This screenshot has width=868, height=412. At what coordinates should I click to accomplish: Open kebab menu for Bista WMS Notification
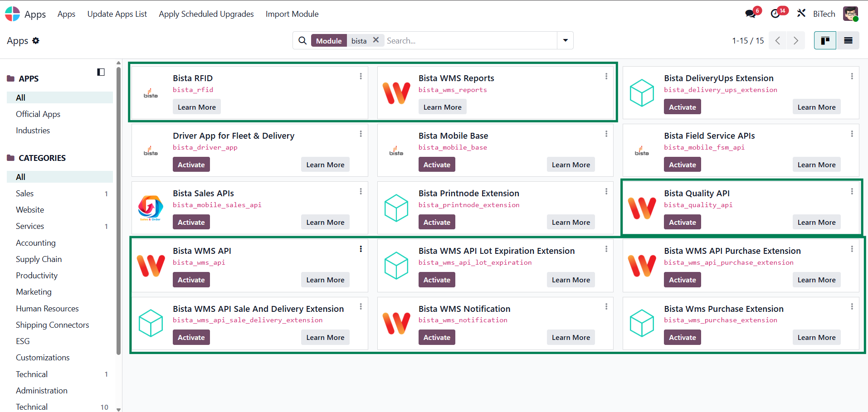(x=606, y=306)
